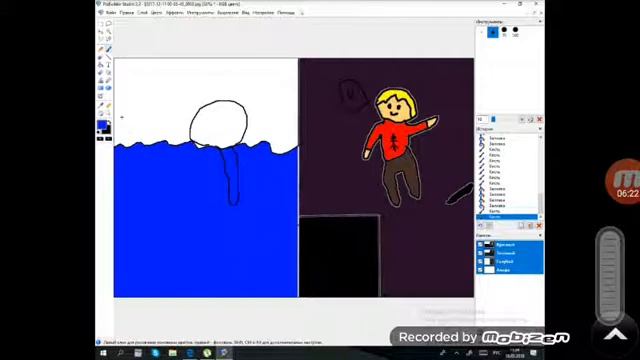
Task: Collapse the Каналы panel header arrow
Action: coord(540,236)
